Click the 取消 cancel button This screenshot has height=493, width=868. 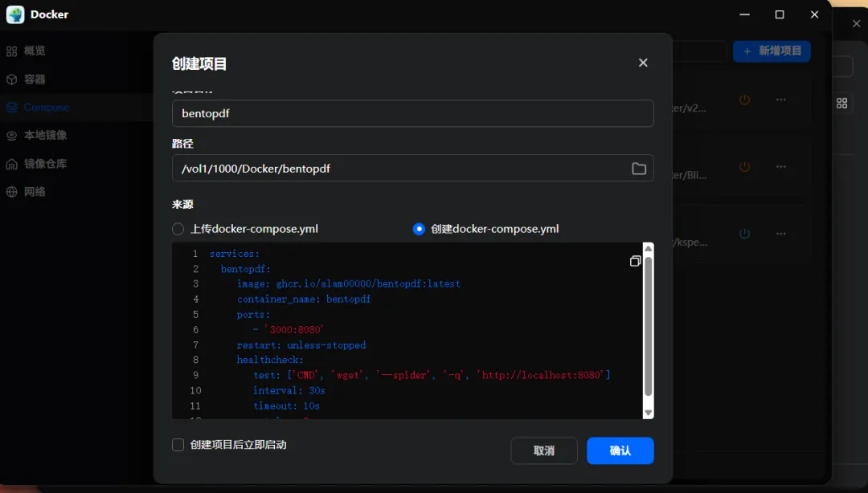pos(543,451)
